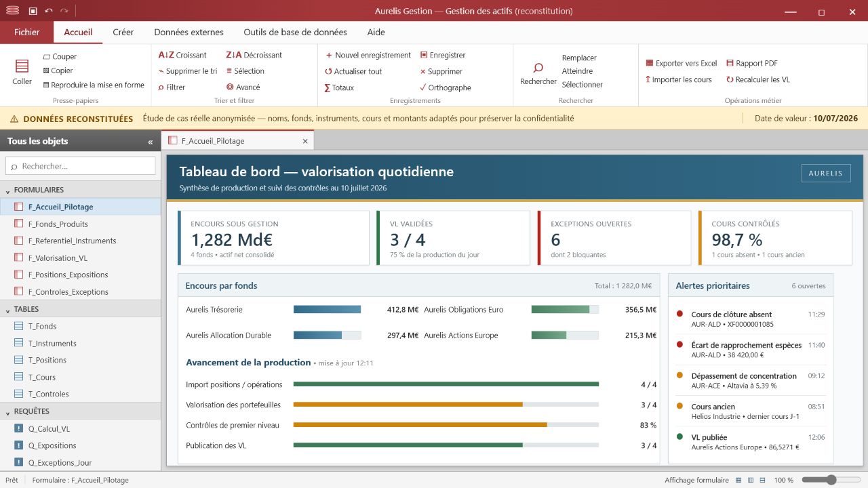Image resolution: width=868 pixels, height=488 pixels.
Task: Open the Cours de clôture absent alert
Action: [751, 319]
